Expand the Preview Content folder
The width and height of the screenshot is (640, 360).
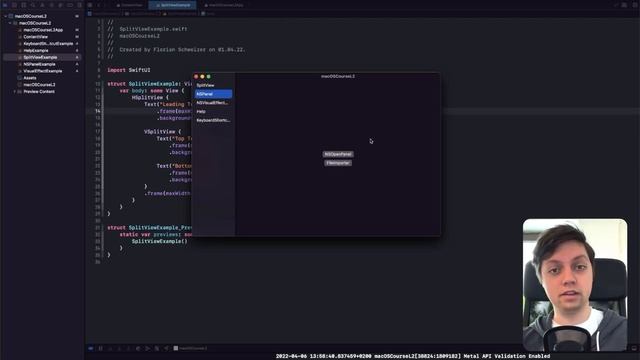click(x=15, y=91)
